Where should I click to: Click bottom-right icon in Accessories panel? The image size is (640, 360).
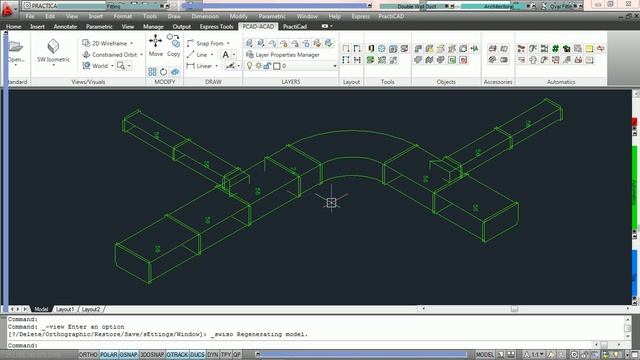pyautogui.click(x=504, y=60)
